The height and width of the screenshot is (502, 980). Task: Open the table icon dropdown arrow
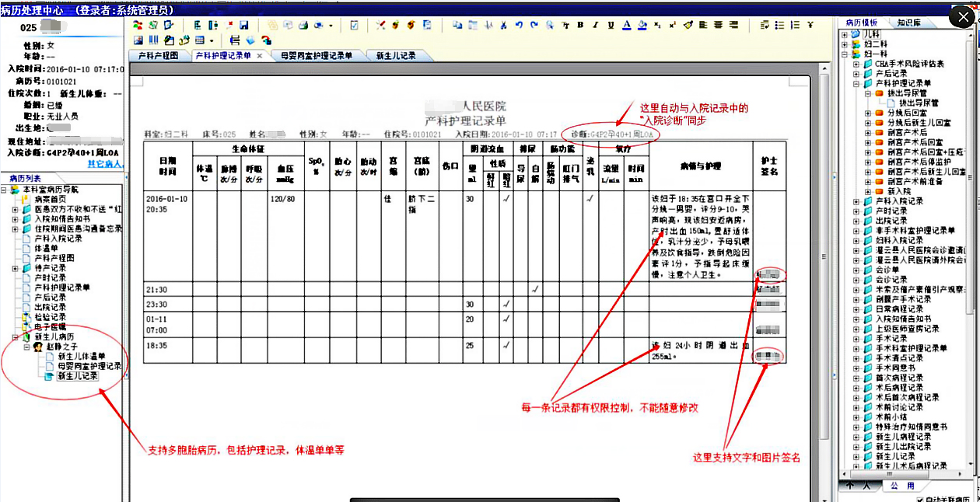pos(212,40)
